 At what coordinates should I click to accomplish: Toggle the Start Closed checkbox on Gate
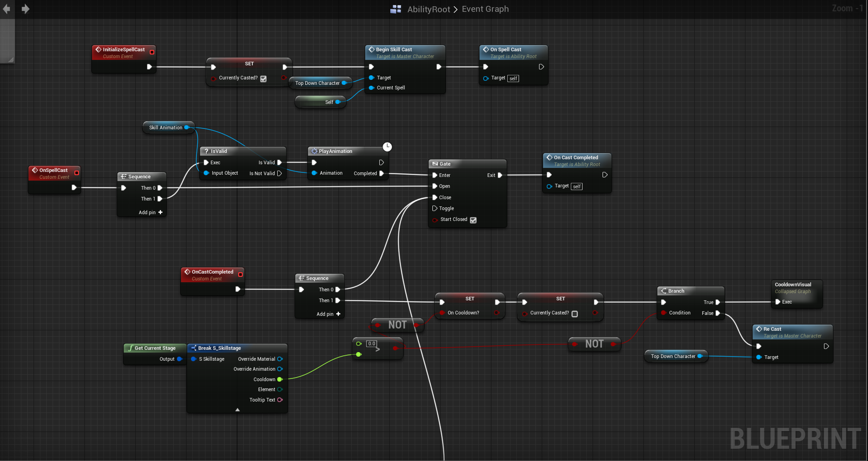[x=473, y=220]
